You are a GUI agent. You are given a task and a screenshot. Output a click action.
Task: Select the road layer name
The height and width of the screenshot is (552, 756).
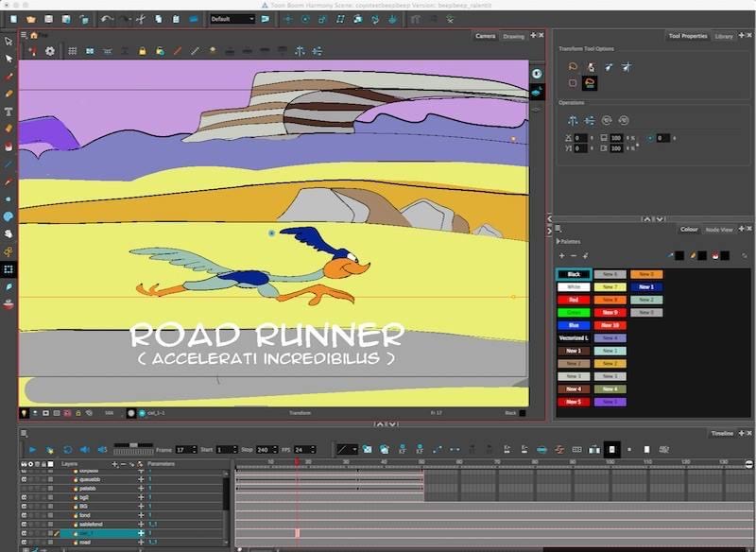85,543
